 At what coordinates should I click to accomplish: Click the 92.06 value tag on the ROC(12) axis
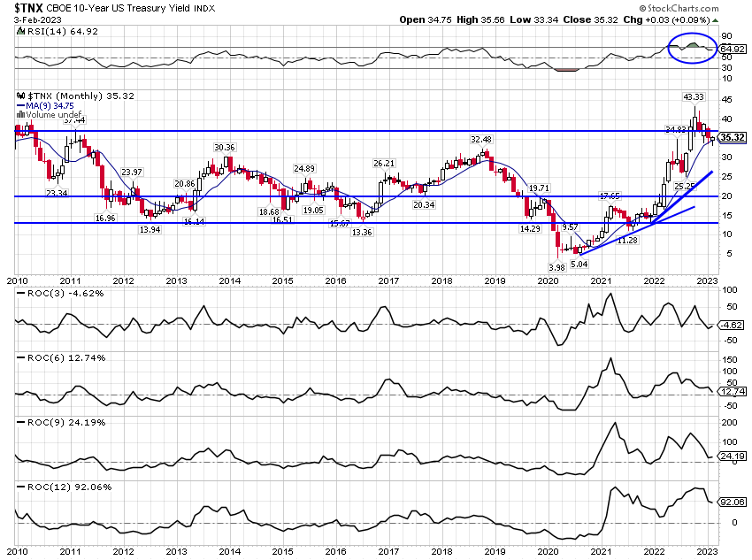(733, 502)
